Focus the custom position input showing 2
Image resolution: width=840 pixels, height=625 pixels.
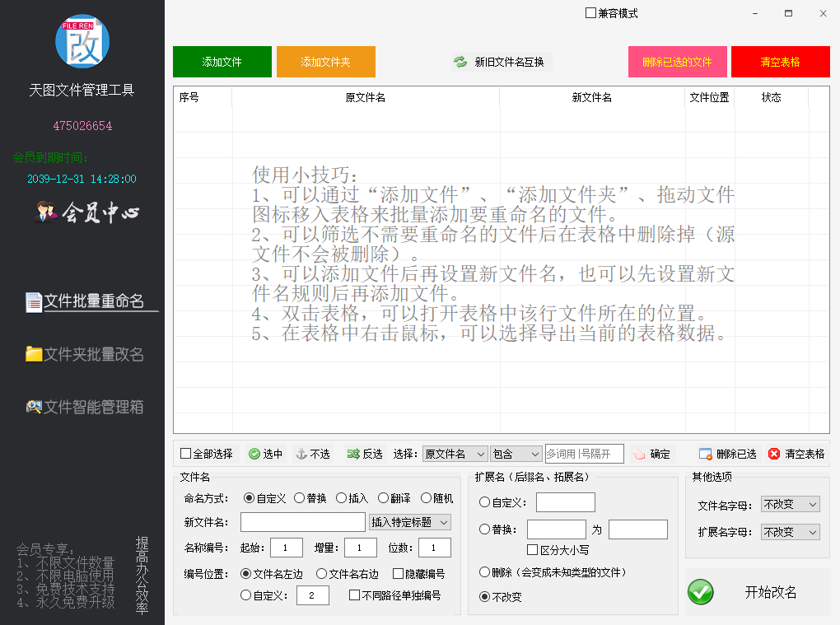[313, 595]
